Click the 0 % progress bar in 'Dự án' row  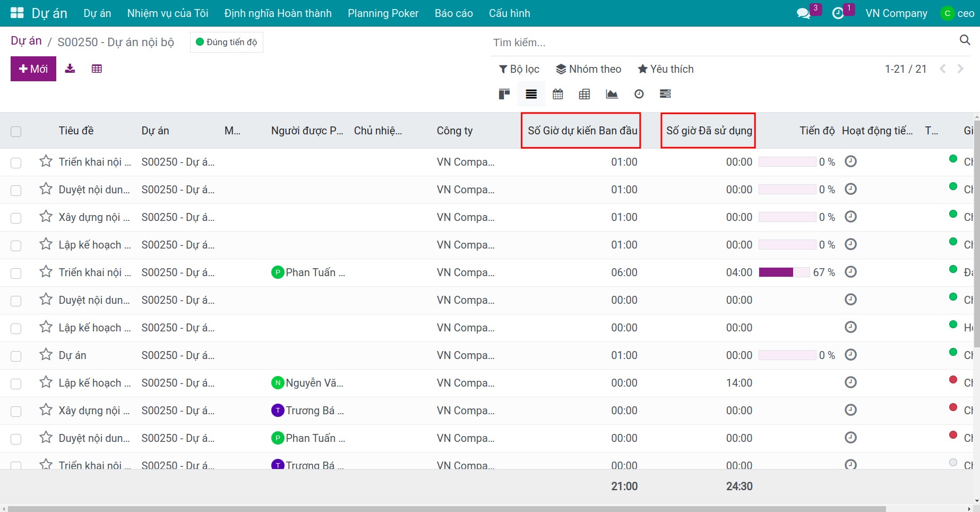(x=787, y=355)
